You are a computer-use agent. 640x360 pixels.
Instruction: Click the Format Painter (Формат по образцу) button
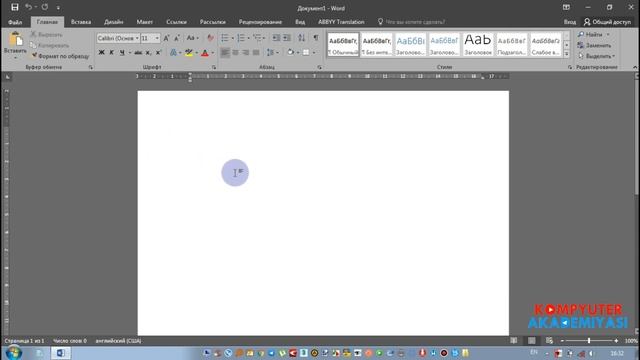click(x=60, y=56)
